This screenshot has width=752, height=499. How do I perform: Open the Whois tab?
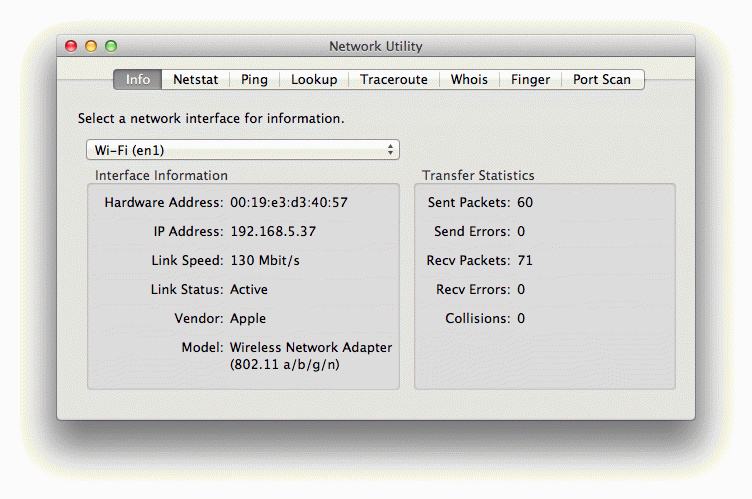click(x=469, y=79)
